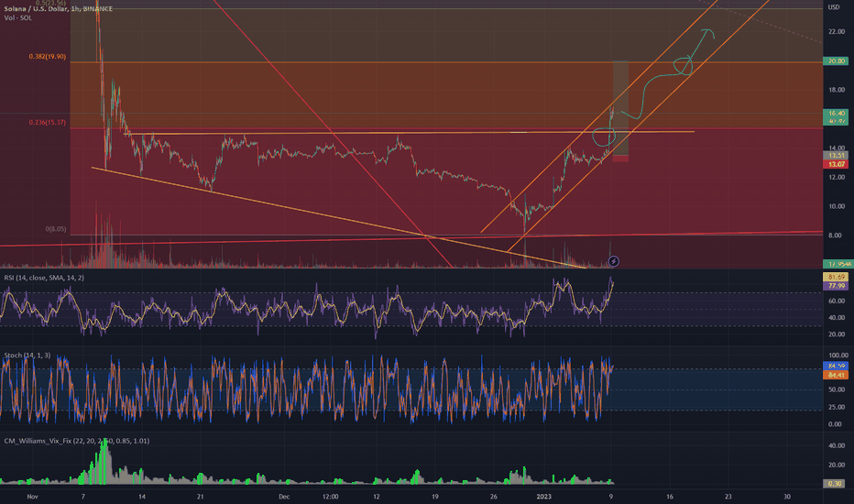Click 10.00 on the price axis
854x504 pixels.
pyautogui.click(x=837, y=206)
